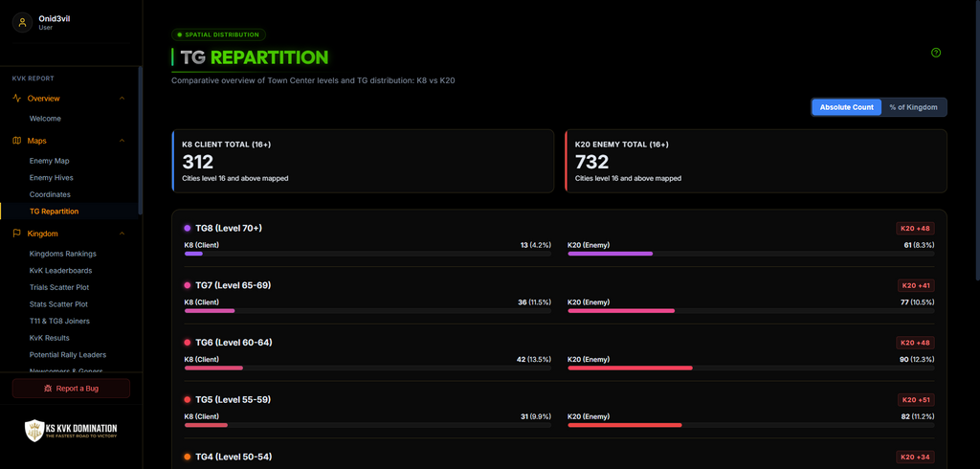Collapse the Kingdom section chevron
Screen dimensions: 980x469
coord(122,234)
